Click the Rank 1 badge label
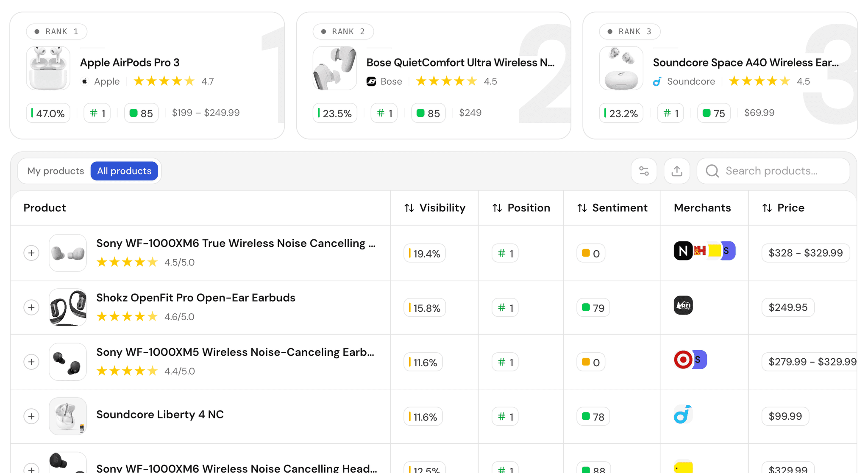Viewport: 868px width, 473px height. click(x=57, y=32)
